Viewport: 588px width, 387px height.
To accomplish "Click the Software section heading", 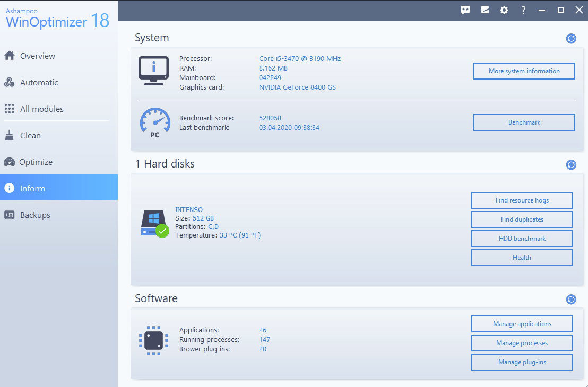I will pyautogui.click(x=156, y=298).
